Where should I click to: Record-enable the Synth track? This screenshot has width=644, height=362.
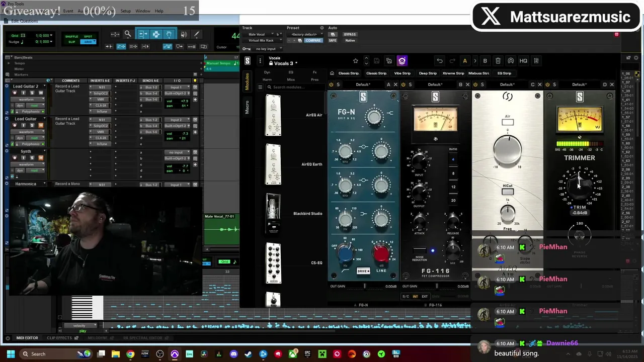(x=15, y=158)
